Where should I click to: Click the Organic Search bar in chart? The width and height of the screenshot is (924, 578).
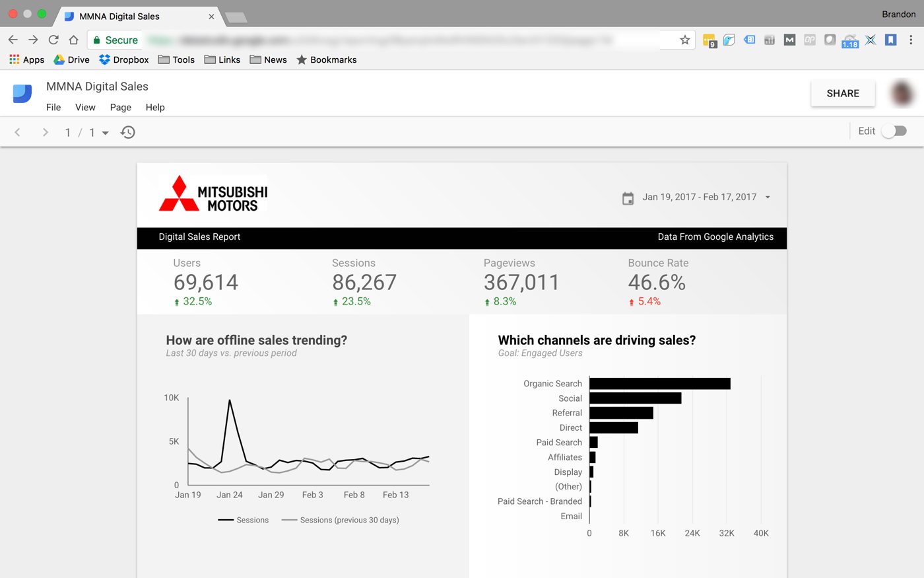point(660,384)
